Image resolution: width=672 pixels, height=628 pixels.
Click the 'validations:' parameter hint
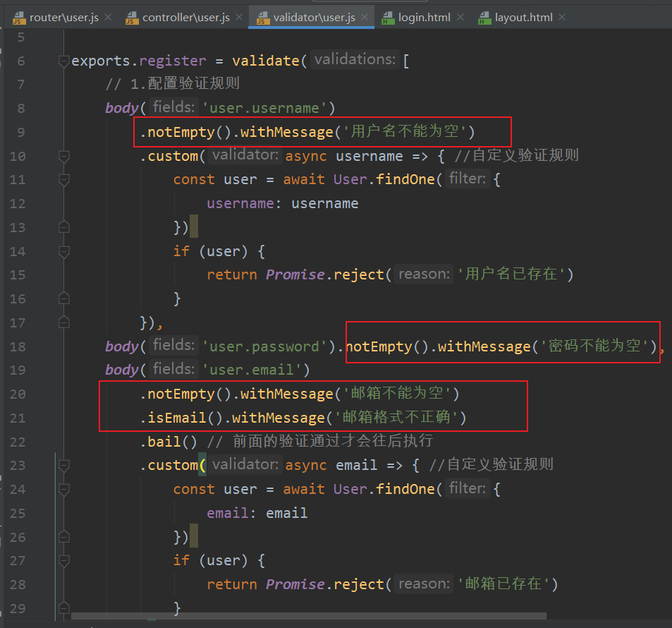click(x=355, y=59)
